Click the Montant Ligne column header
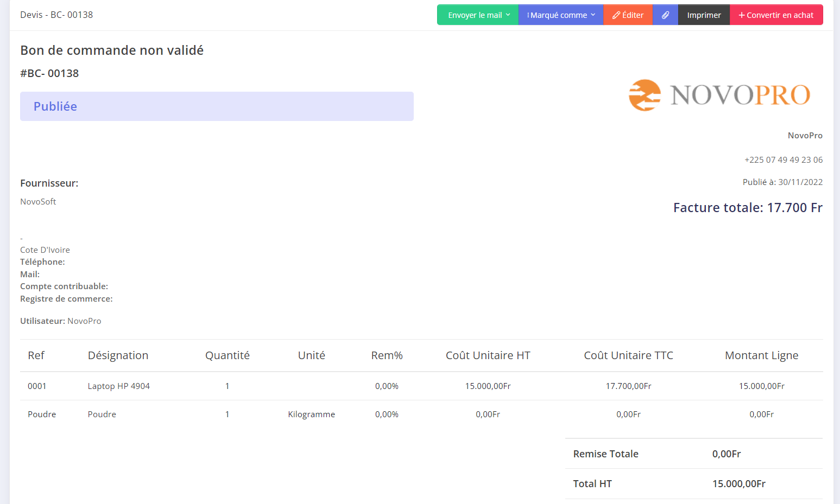840x504 pixels. (x=761, y=355)
